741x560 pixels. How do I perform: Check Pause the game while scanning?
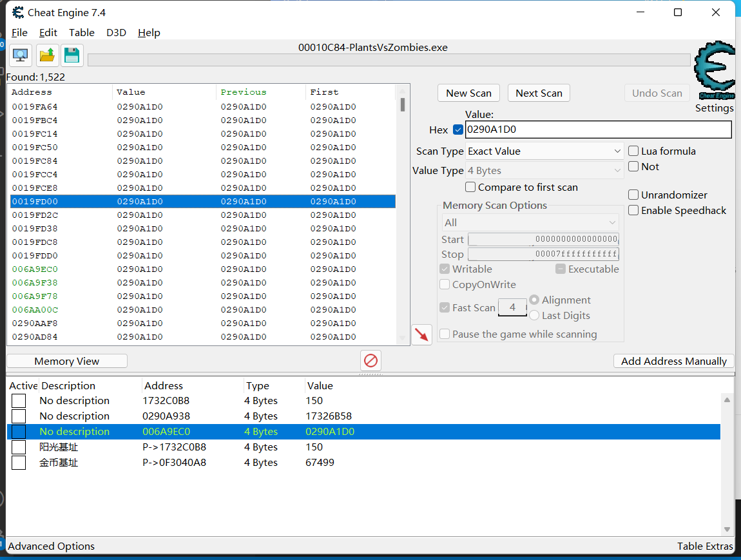click(445, 334)
